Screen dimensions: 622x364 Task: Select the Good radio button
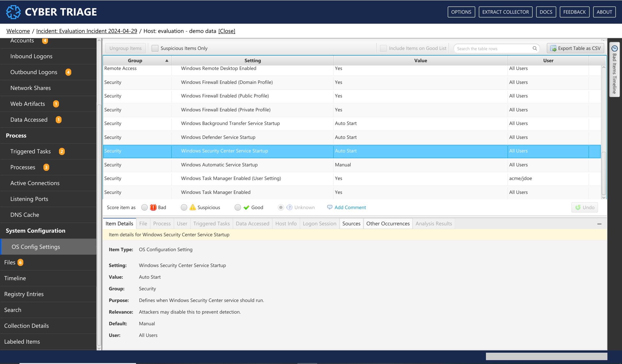(238, 208)
